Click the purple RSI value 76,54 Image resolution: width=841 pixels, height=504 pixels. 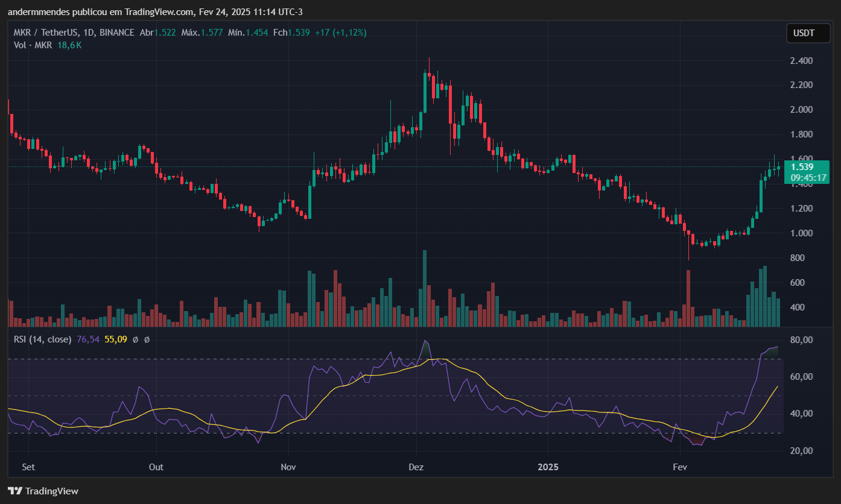tap(88, 339)
